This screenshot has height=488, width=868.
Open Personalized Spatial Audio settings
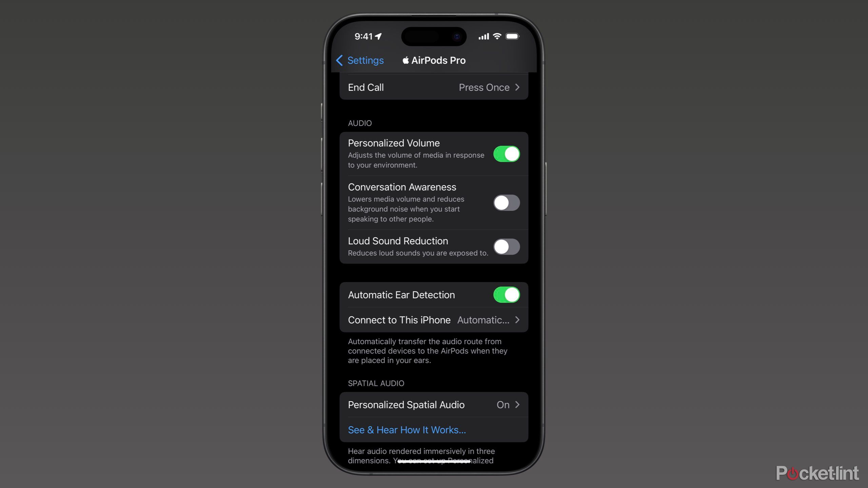(x=433, y=405)
